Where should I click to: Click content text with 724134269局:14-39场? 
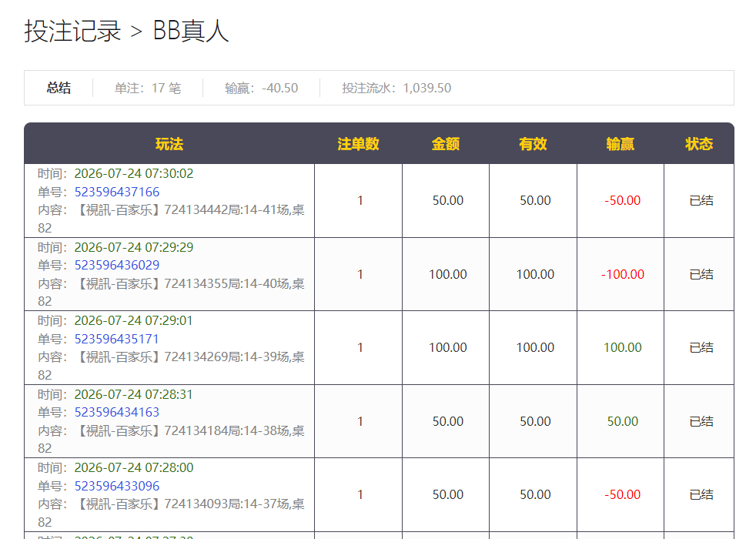(x=171, y=366)
